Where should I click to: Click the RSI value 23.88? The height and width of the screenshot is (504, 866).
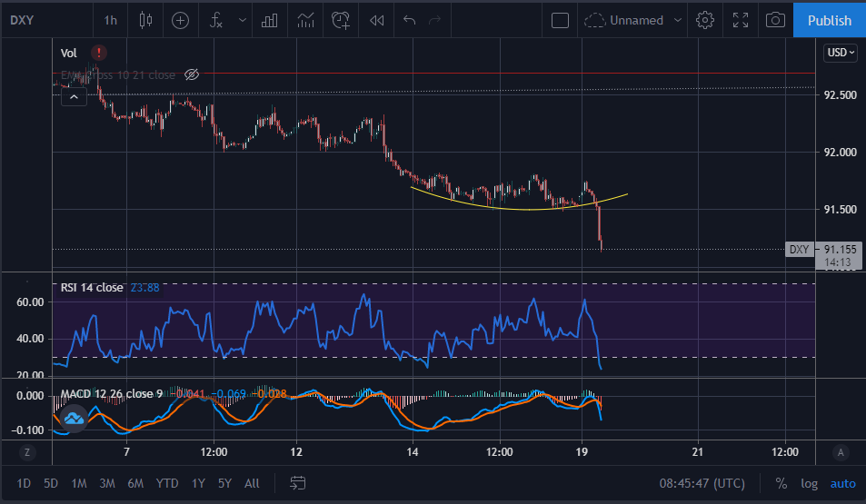144,288
